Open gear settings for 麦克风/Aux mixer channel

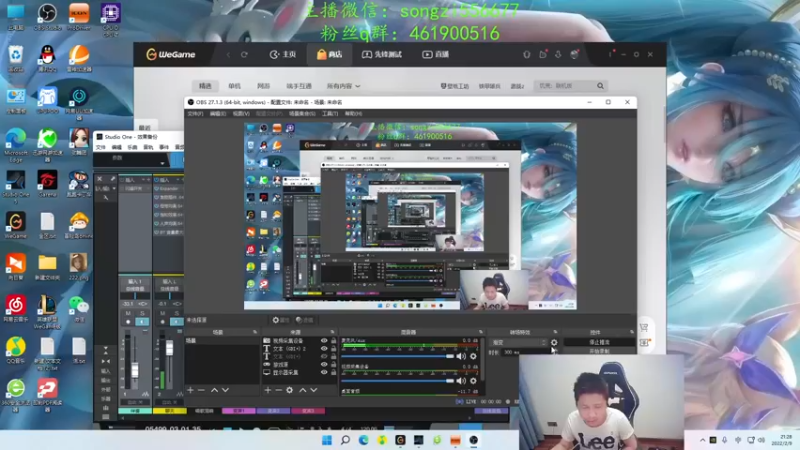pos(473,356)
